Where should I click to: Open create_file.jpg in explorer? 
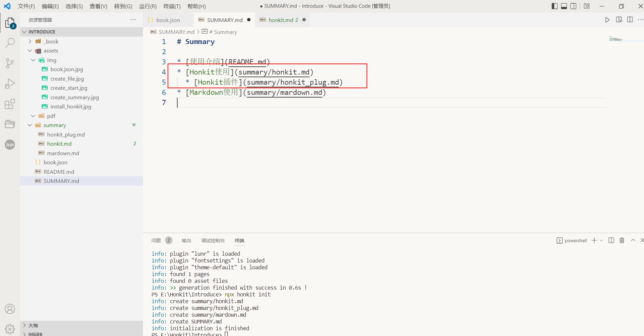coord(81,79)
